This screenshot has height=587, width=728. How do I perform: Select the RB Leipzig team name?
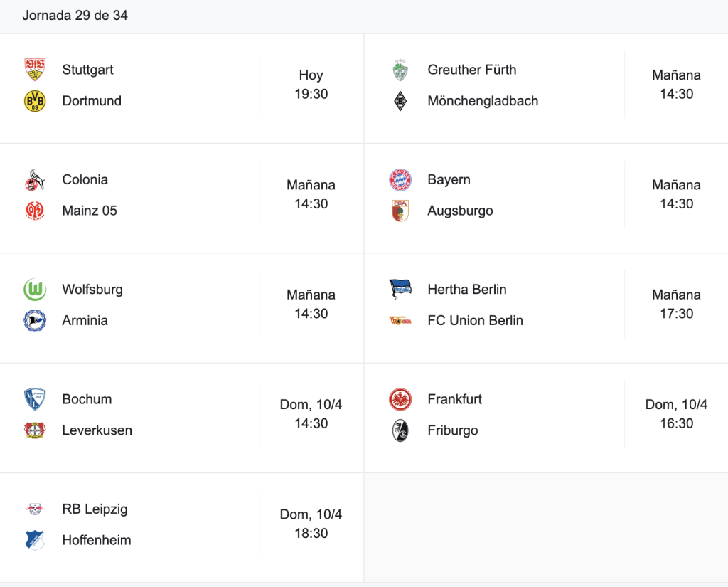pos(95,509)
